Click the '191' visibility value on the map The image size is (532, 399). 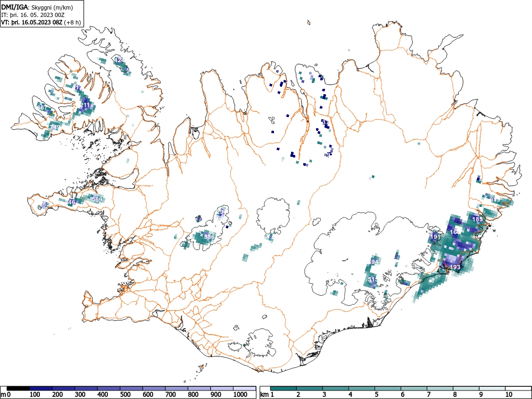pyautogui.click(x=435, y=237)
